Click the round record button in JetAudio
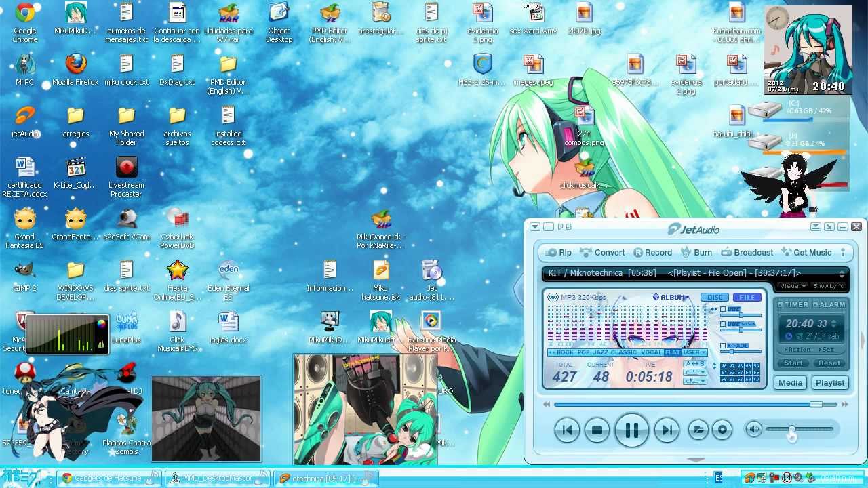 click(722, 430)
